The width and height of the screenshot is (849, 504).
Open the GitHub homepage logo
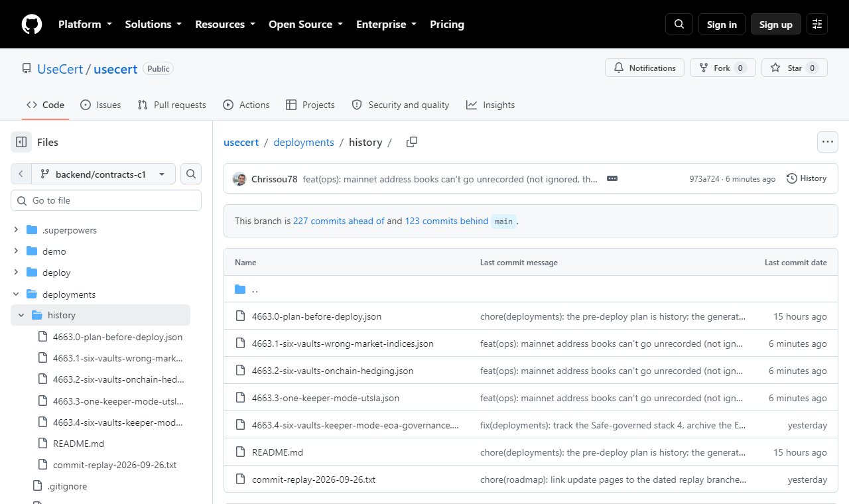(32, 25)
